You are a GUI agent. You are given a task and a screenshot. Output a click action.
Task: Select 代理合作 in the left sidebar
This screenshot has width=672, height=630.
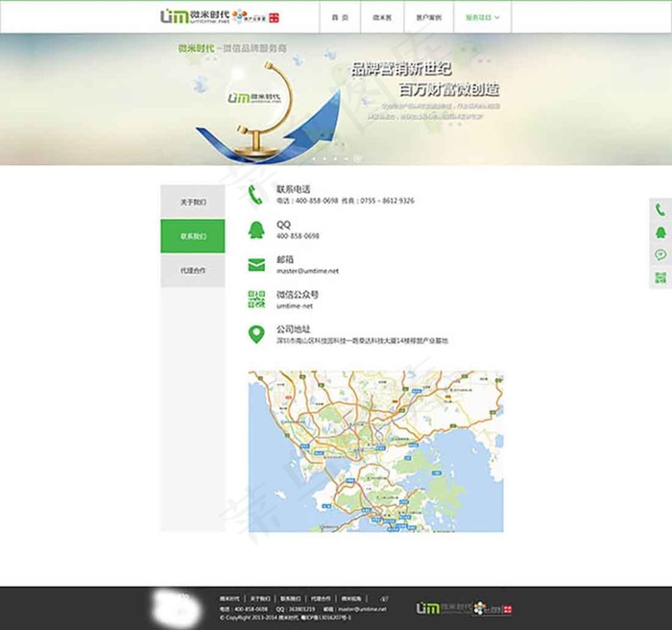(193, 270)
